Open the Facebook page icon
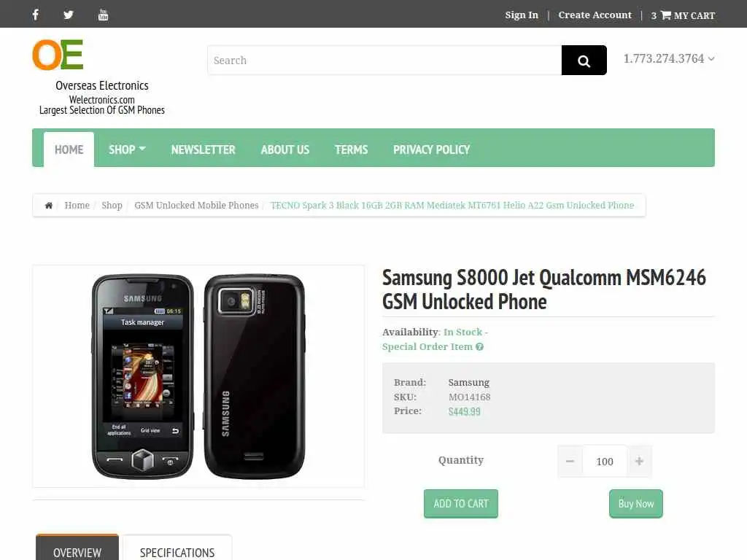 click(x=35, y=15)
